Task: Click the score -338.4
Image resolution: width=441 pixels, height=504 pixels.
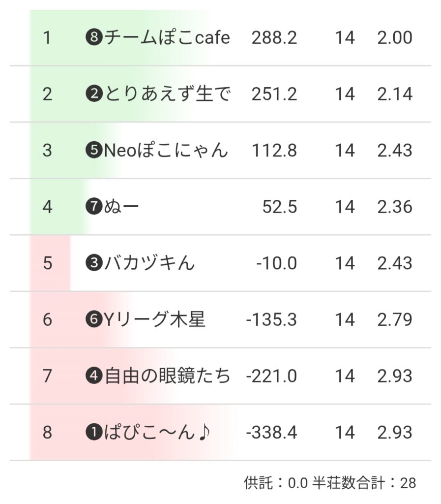Action: tap(271, 433)
